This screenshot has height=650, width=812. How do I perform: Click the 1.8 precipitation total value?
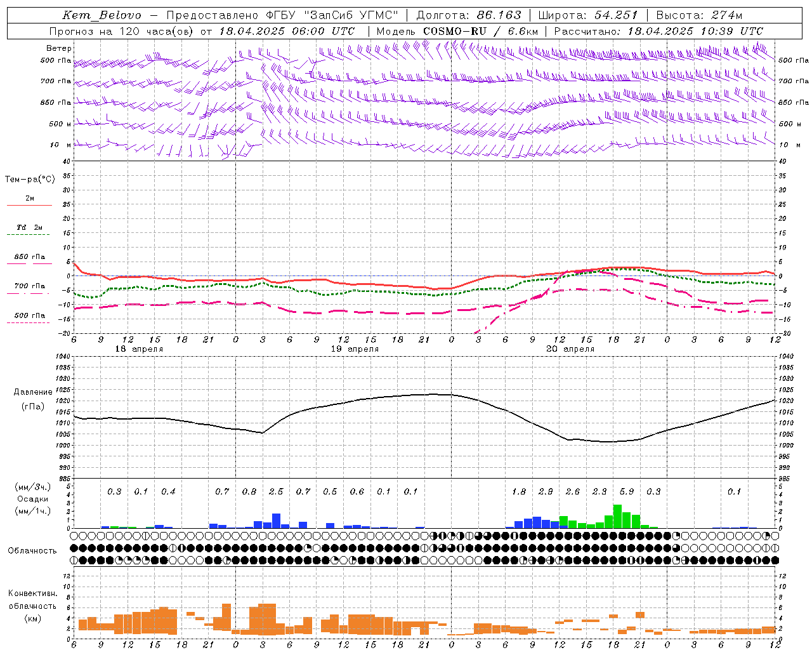point(519,492)
